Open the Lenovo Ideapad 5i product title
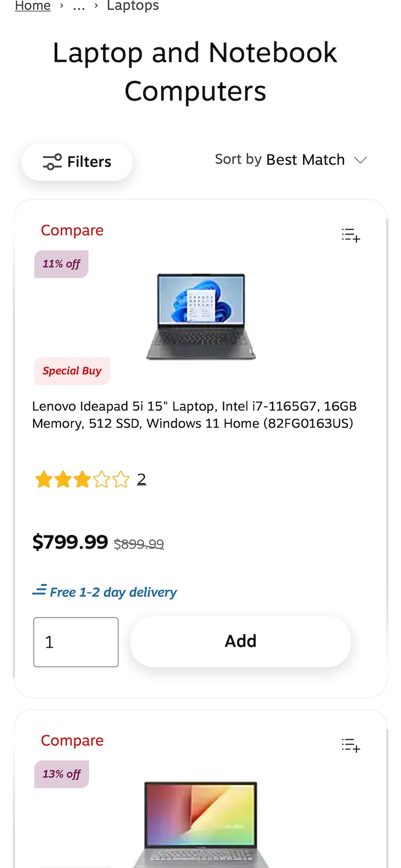 coord(194,415)
